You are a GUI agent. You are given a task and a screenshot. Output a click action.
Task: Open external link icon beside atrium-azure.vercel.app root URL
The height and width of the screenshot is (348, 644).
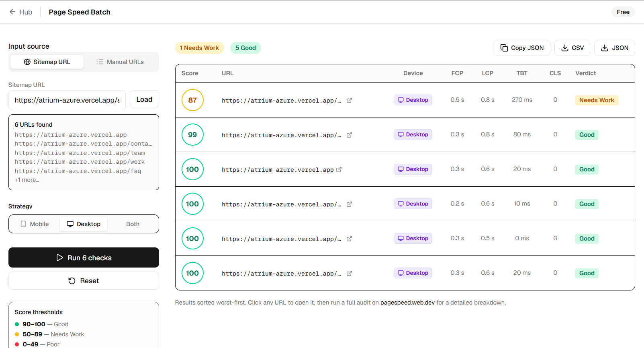pyautogui.click(x=339, y=170)
